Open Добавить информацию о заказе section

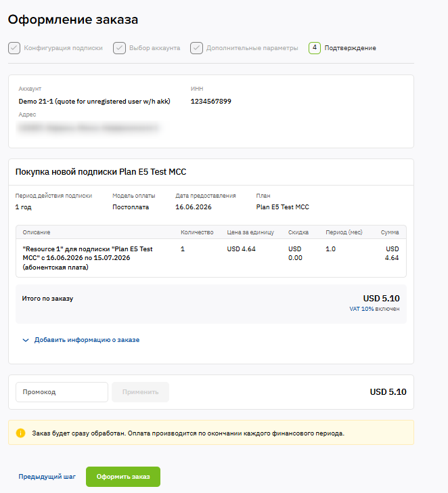(x=87, y=340)
